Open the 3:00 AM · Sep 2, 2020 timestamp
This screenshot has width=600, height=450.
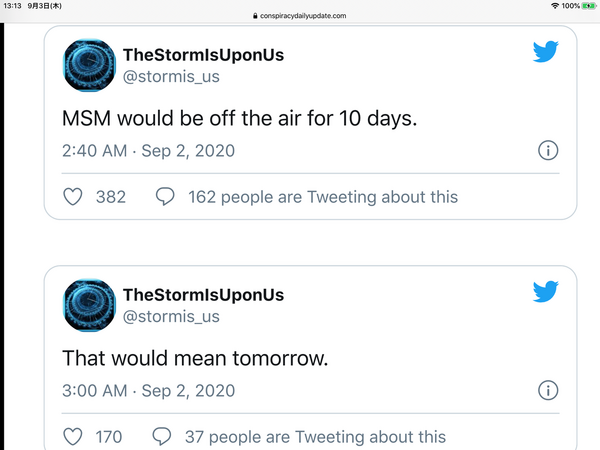(148, 390)
